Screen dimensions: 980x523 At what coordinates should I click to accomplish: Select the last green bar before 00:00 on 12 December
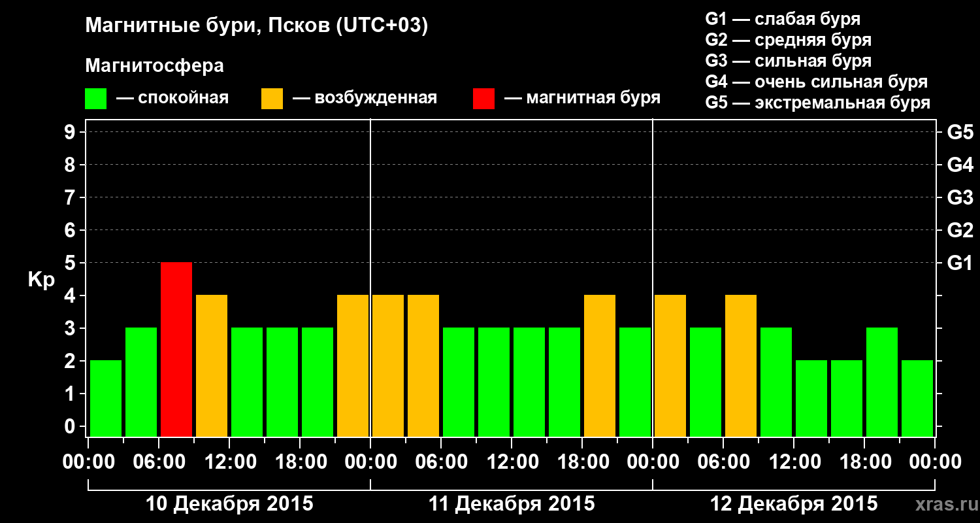click(635, 382)
